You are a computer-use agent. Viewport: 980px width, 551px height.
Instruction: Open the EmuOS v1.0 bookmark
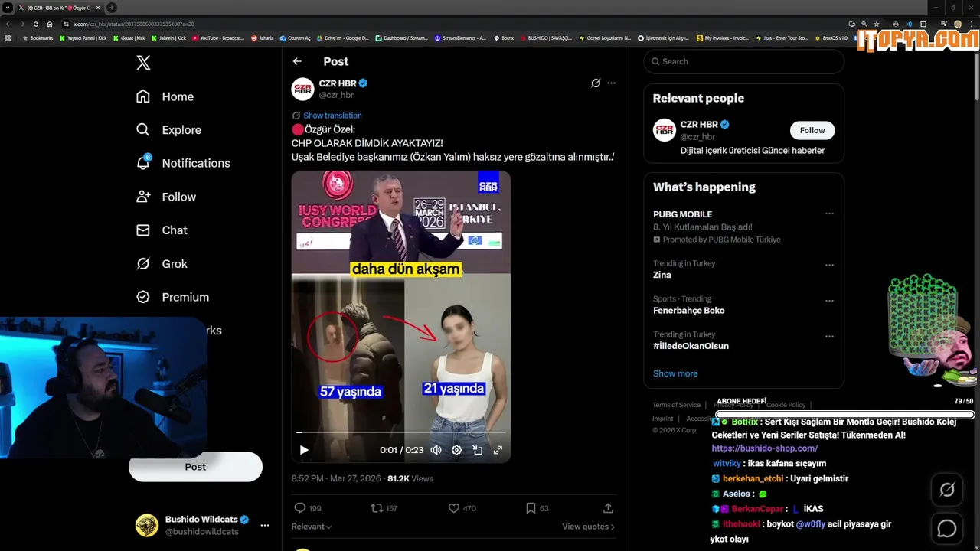click(831, 37)
